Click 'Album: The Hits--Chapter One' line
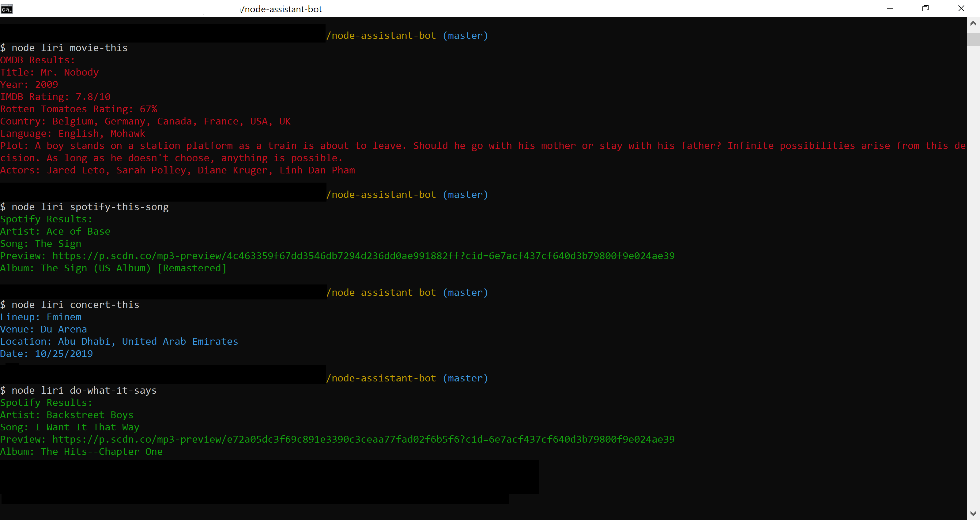The width and height of the screenshot is (980, 520). 81,451
